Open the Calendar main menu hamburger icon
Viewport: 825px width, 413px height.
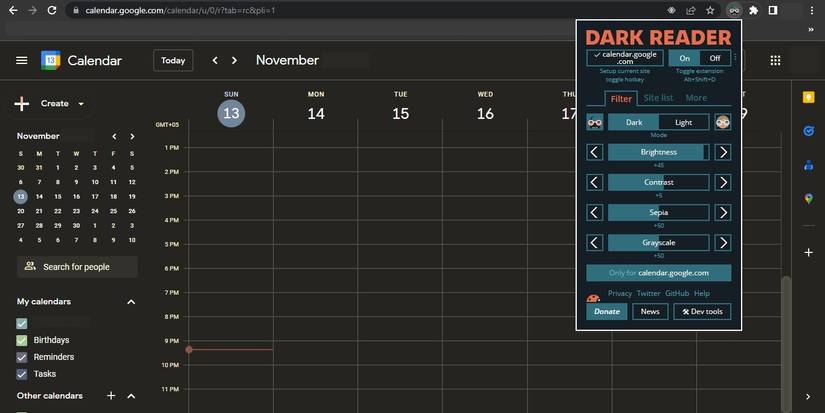click(22, 61)
